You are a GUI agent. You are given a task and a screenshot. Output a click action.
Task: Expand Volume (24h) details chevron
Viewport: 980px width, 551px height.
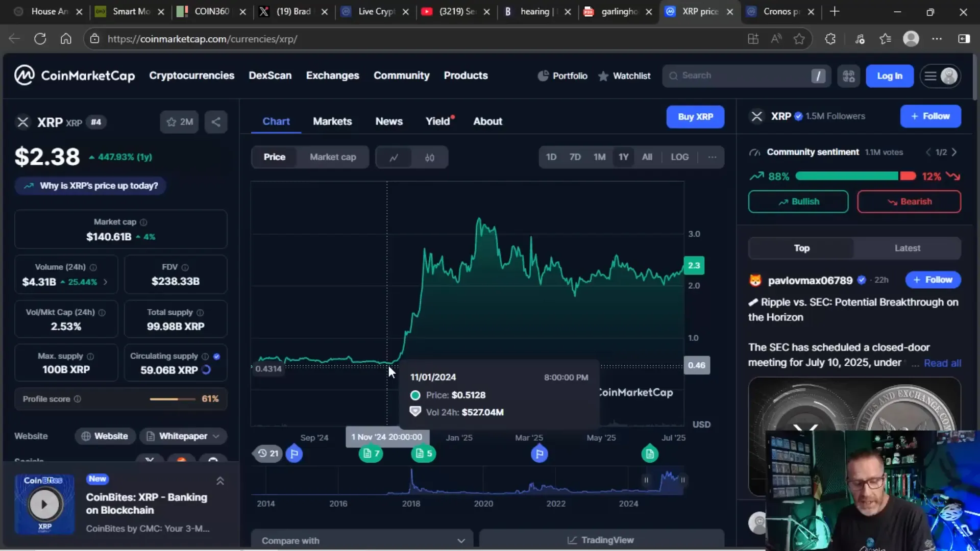click(105, 282)
